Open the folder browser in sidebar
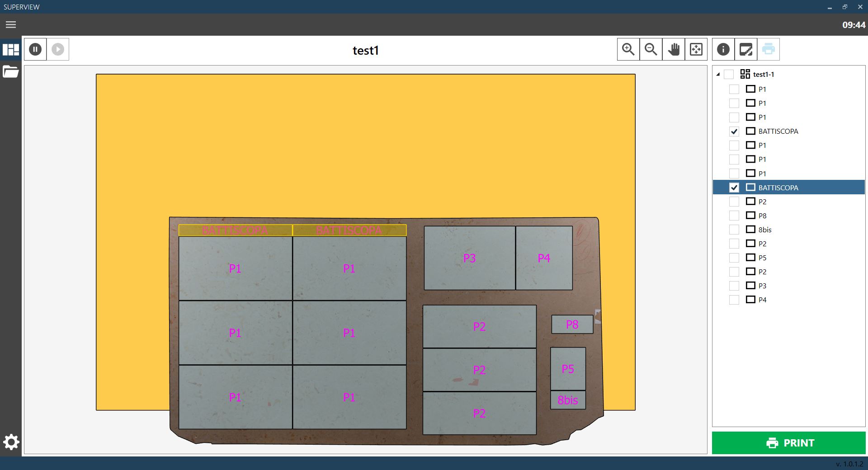 11,71
